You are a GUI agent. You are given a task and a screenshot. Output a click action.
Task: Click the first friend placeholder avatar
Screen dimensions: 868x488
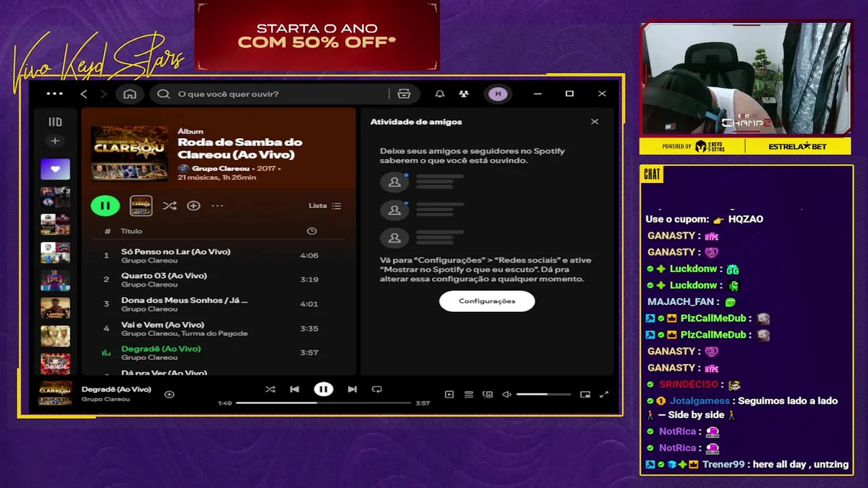(x=394, y=182)
